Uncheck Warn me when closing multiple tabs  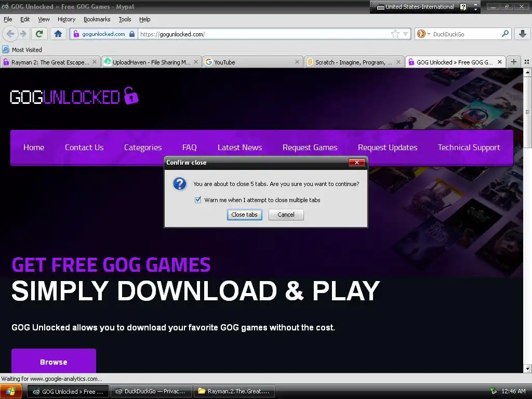pos(198,200)
